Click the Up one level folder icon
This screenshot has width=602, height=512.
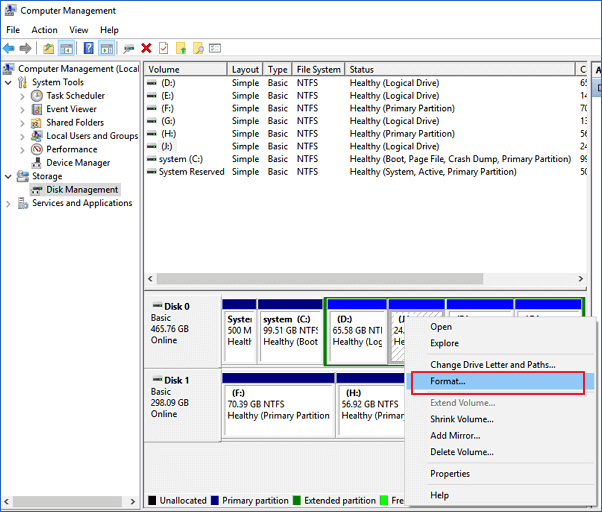click(x=48, y=48)
